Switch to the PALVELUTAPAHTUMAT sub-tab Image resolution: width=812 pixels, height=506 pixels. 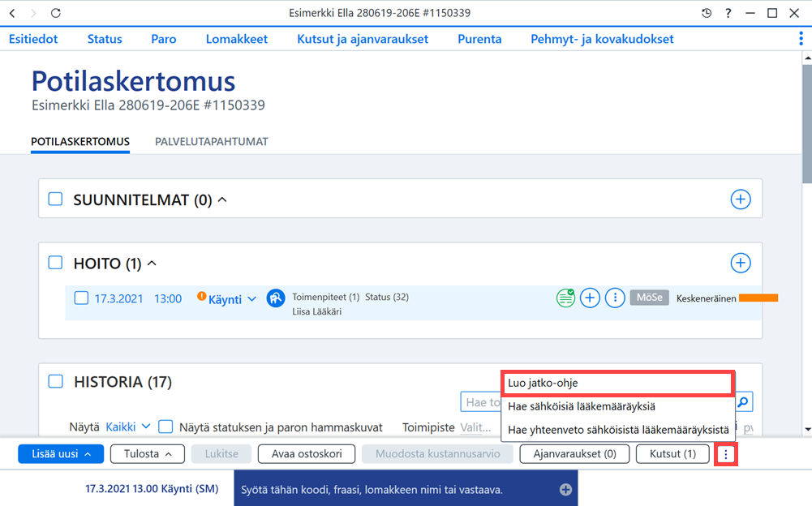tap(212, 141)
